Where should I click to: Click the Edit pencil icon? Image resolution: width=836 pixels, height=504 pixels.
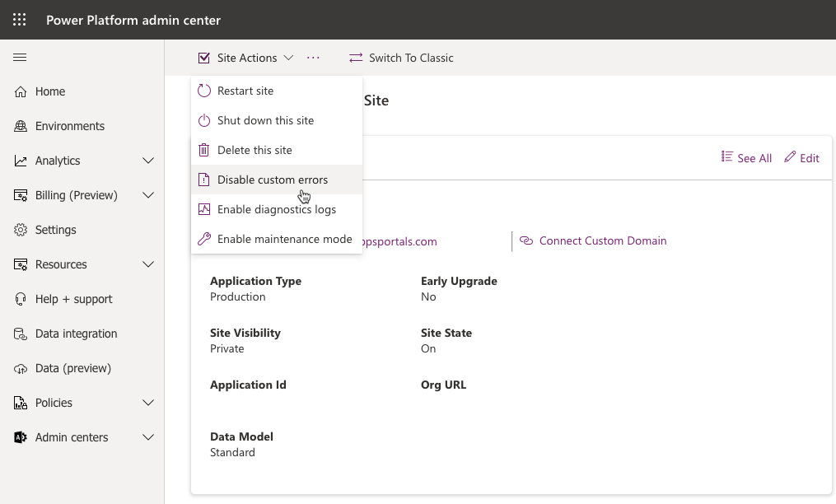(x=790, y=156)
